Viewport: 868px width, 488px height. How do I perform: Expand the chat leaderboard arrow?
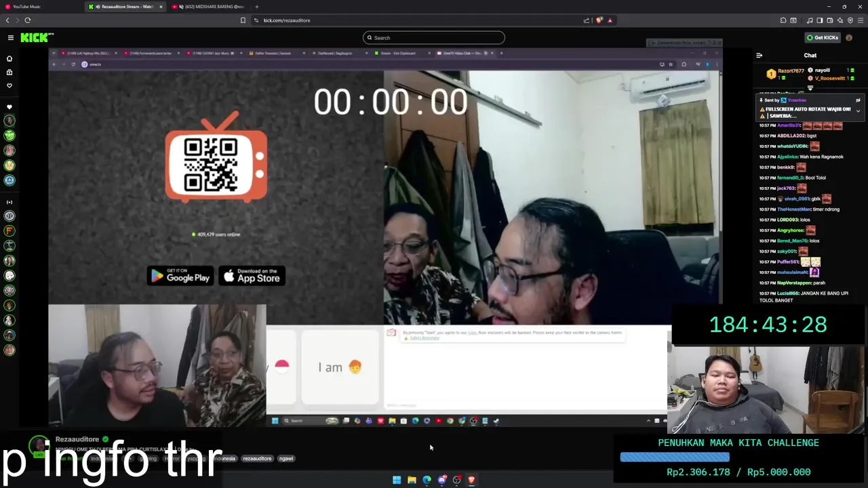click(x=810, y=87)
